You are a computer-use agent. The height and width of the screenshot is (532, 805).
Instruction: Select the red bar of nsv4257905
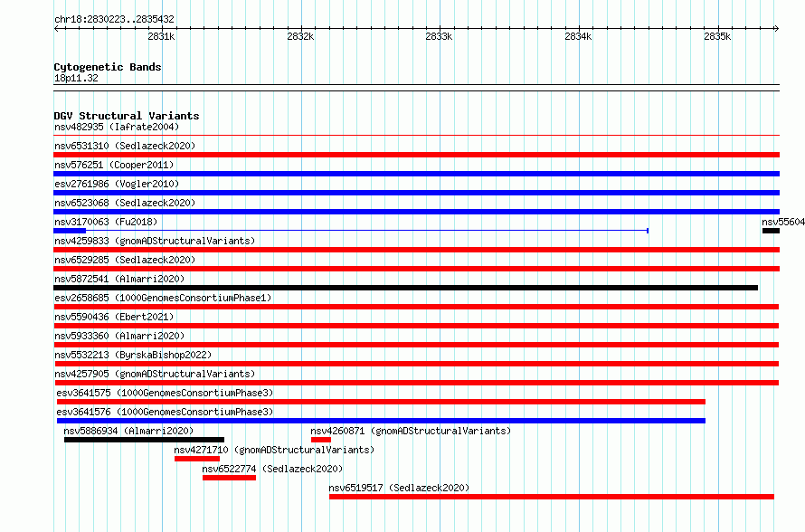pos(417,383)
